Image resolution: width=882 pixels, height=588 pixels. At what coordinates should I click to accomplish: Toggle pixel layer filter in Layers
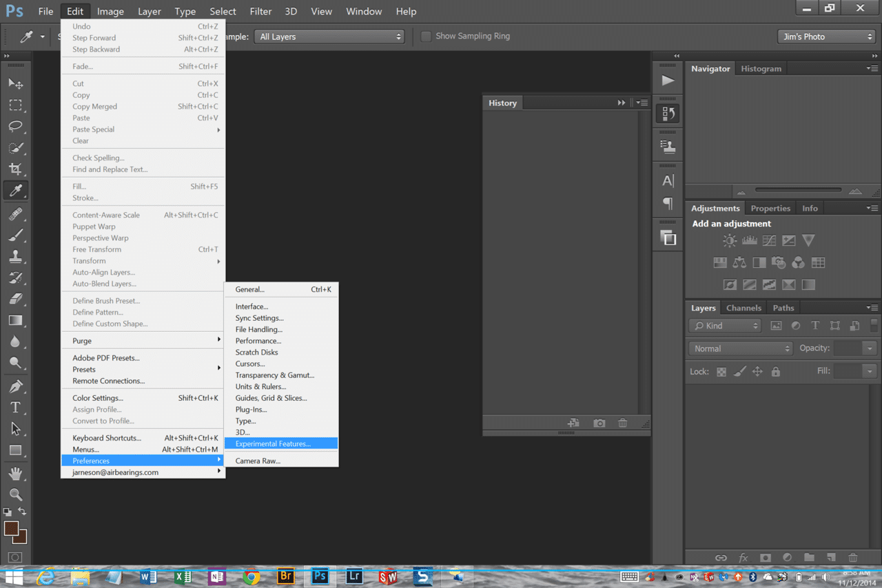776,326
